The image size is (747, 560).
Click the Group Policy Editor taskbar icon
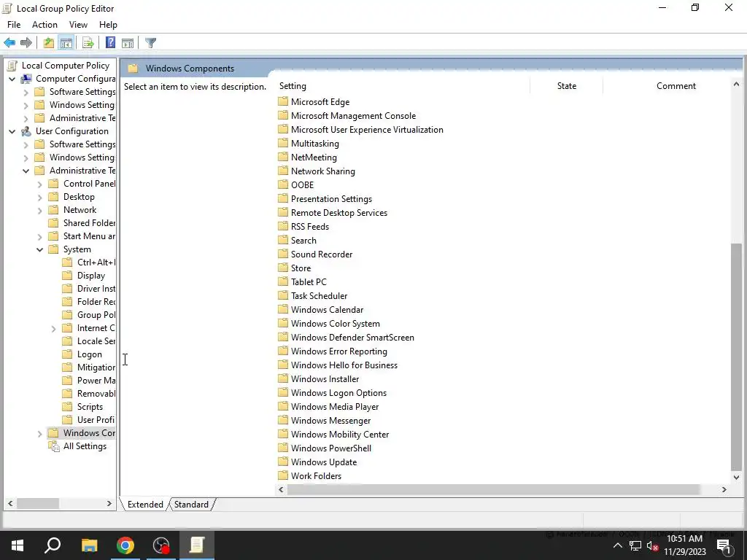(197, 545)
